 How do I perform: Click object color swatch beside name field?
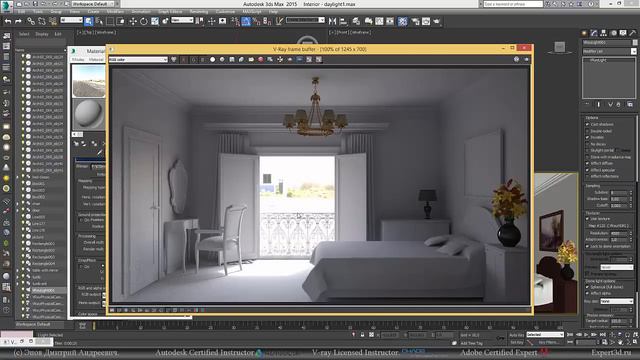click(x=635, y=42)
